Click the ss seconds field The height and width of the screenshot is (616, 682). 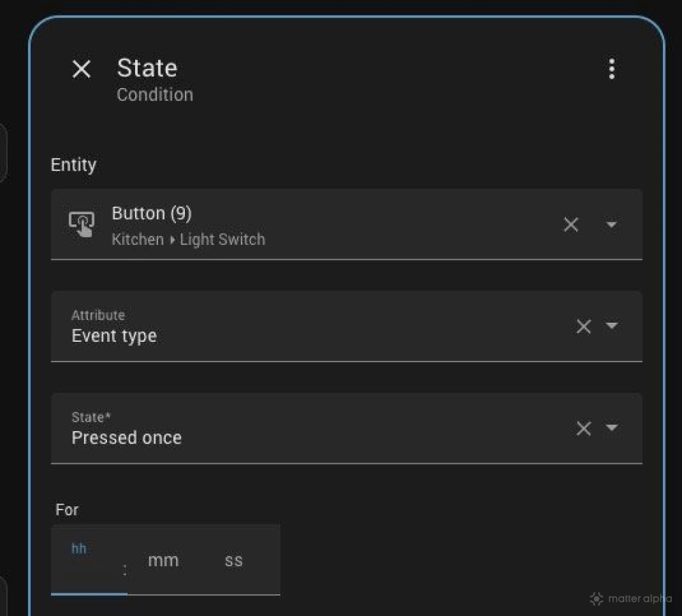(233, 560)
